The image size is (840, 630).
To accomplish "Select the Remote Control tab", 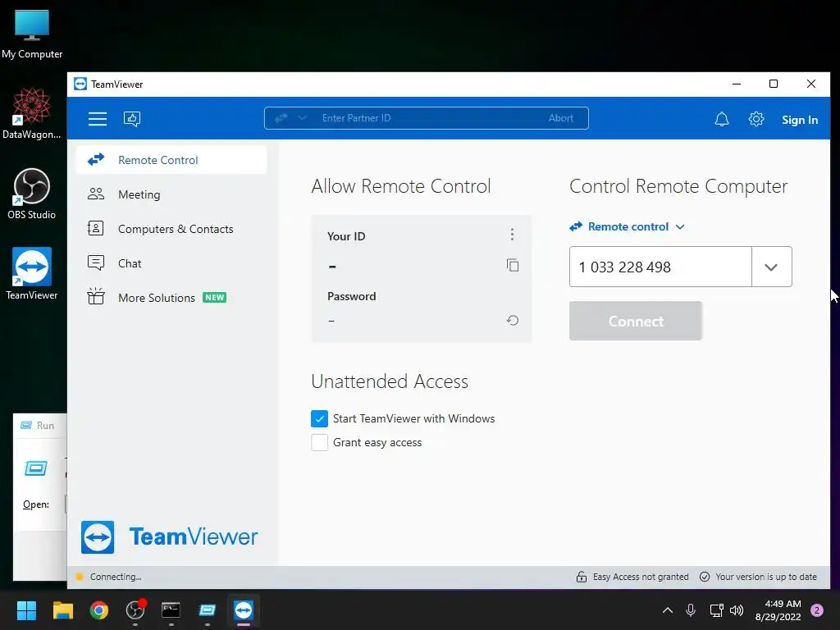I will [x=171, y=160].
